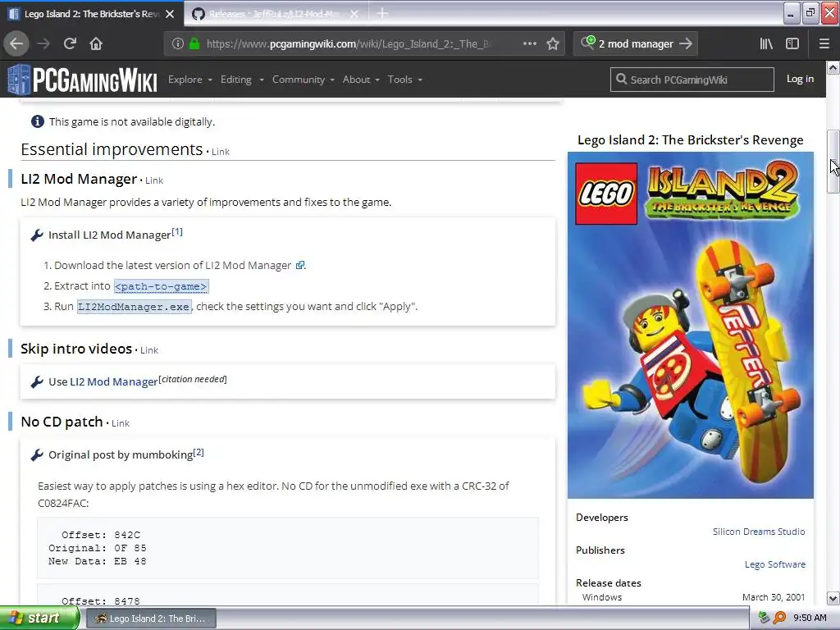
Task: Click the page scrollbar up arrow
Action: 833,67
